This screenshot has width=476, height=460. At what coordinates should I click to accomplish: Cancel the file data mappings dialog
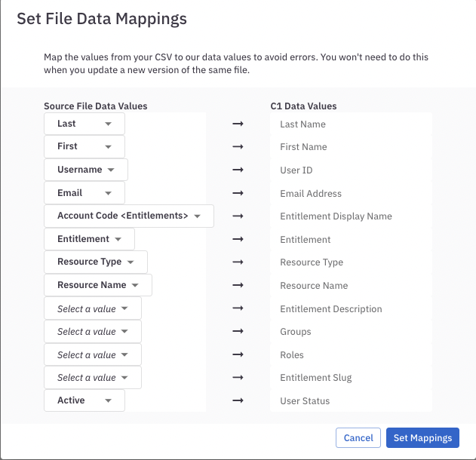pyautogui.click(x=358, y=437)
